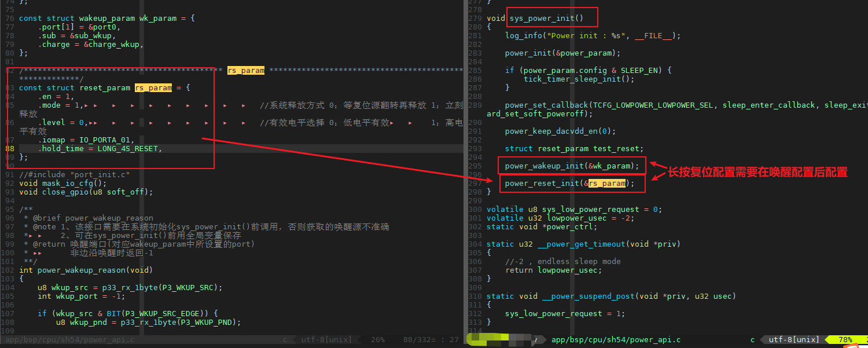Click the log_info "Power init" statement

pos(593,36)
